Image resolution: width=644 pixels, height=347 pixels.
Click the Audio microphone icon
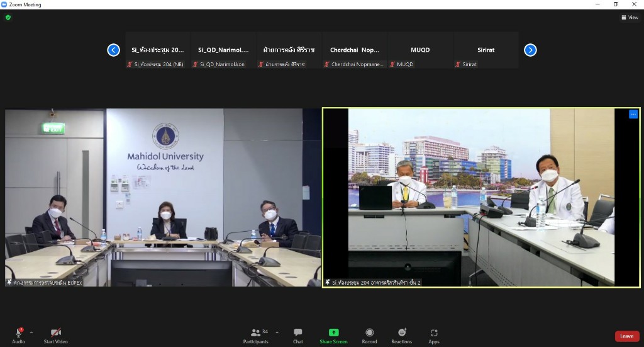click(x=18, y=332)
